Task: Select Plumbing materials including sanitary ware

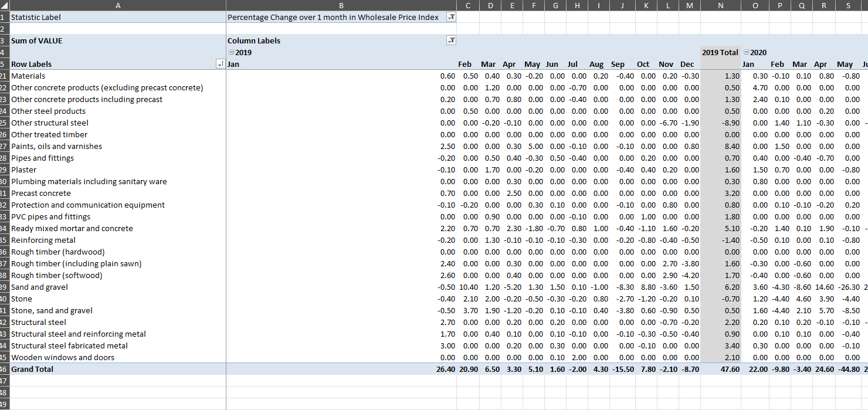Action: coord(89,181)
